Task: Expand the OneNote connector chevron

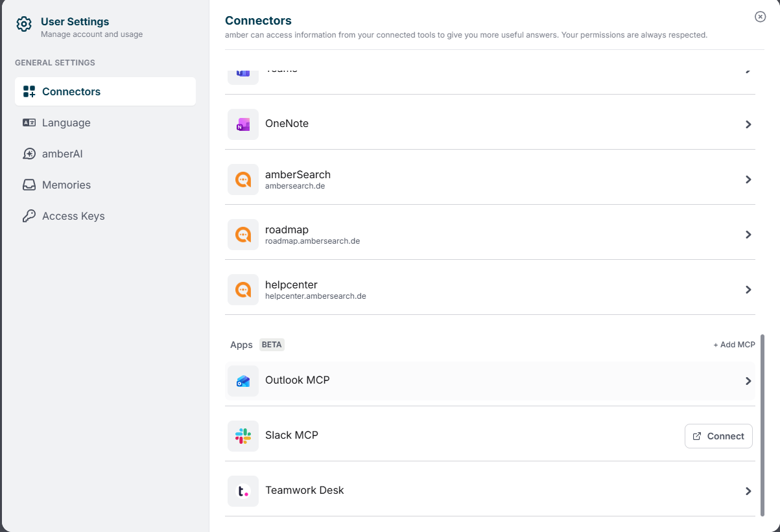Action: click(748, 124)
